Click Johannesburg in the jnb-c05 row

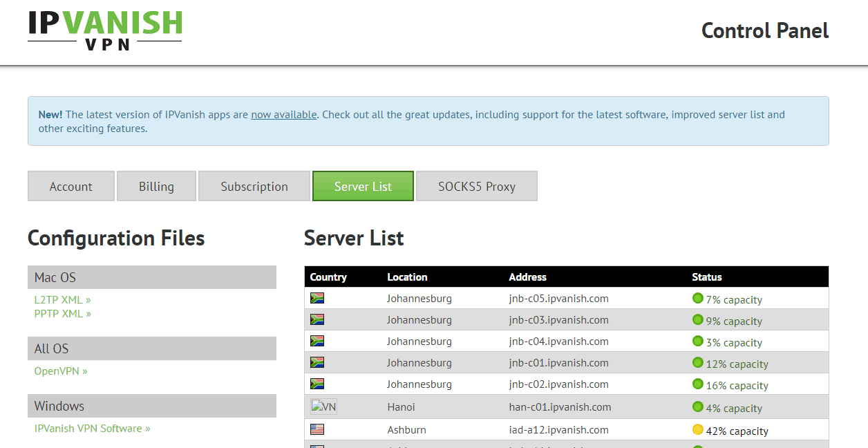(x=419, y=299)
